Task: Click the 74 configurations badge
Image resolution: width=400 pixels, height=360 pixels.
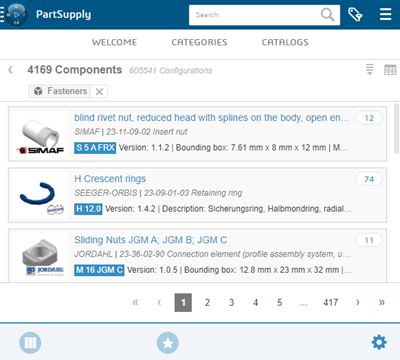Action: point(369,179)
